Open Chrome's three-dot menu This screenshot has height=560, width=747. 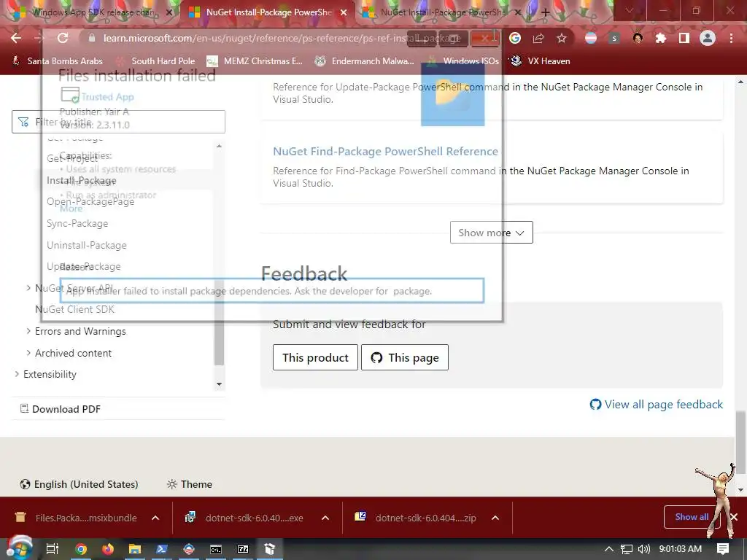click(x=731, y=38)
